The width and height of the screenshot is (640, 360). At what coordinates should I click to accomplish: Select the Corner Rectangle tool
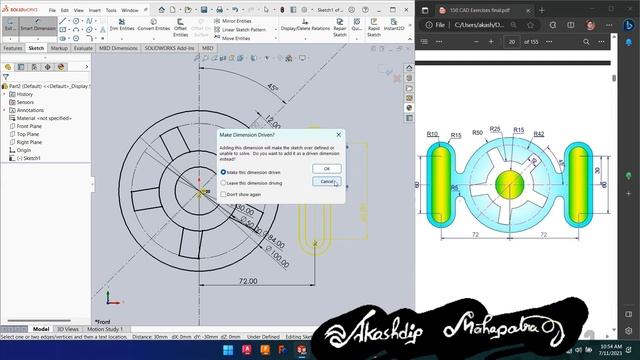pyautogui.click(x=62, y=30)
